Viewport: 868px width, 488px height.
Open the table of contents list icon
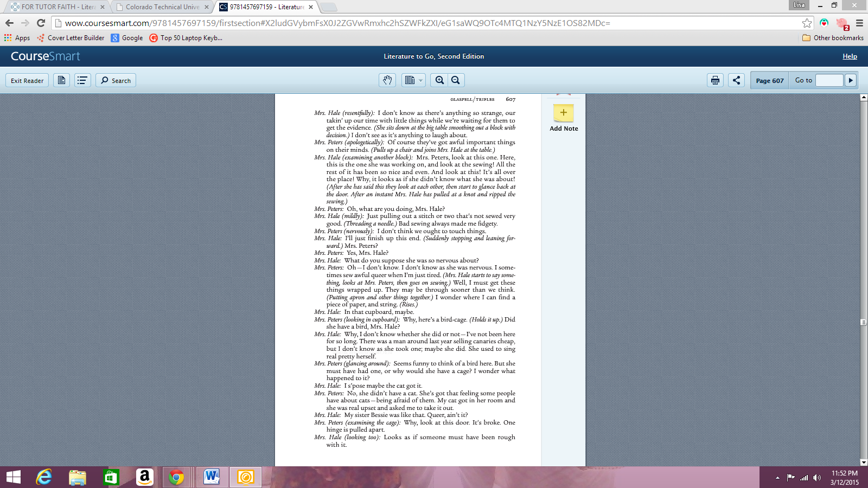pos(82,80)
